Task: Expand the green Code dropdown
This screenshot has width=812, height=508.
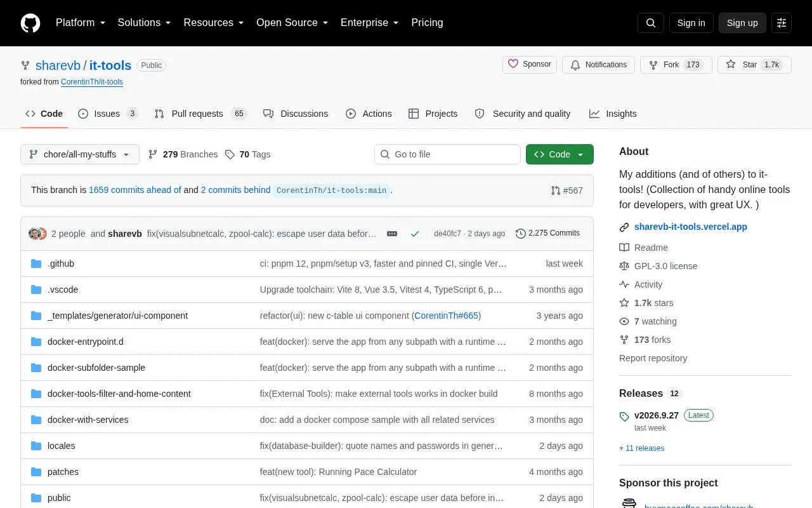Action: (x=560, y=154)
